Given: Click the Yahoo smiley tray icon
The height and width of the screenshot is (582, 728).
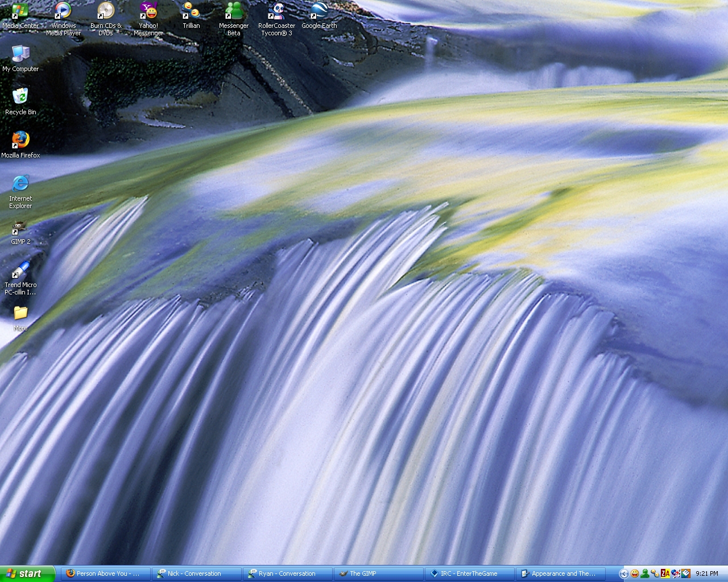Looking at the screenshot, I should (x=635, y=573).
